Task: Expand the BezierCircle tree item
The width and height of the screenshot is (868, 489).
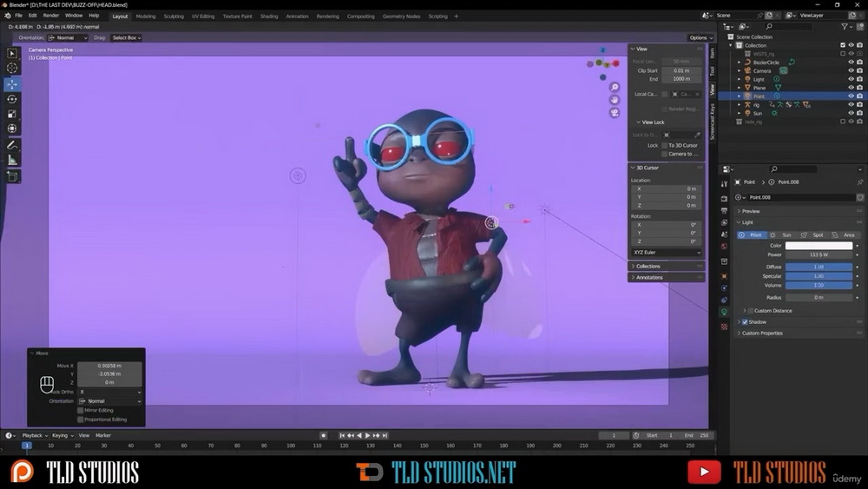Action: (739, 63)
